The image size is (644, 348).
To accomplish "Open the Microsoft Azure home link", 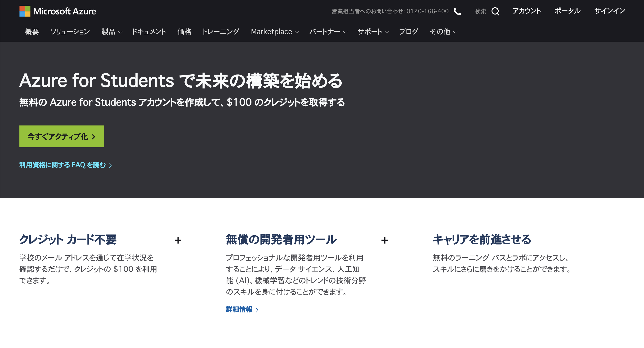I will click(x=58, y=11).
